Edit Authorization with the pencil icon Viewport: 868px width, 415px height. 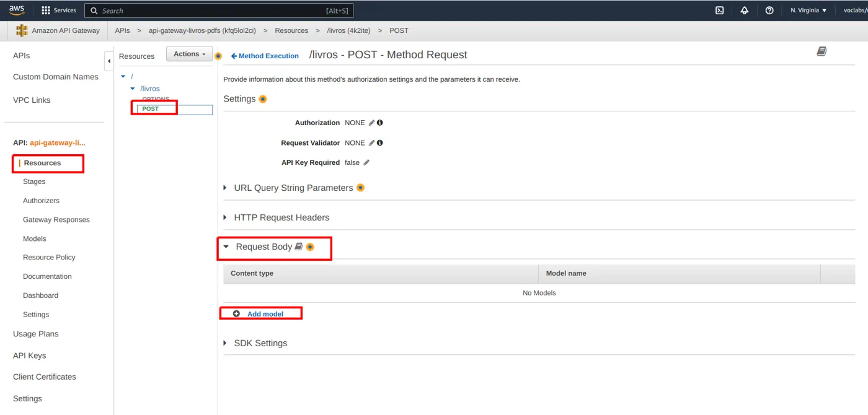coord(371,123)
